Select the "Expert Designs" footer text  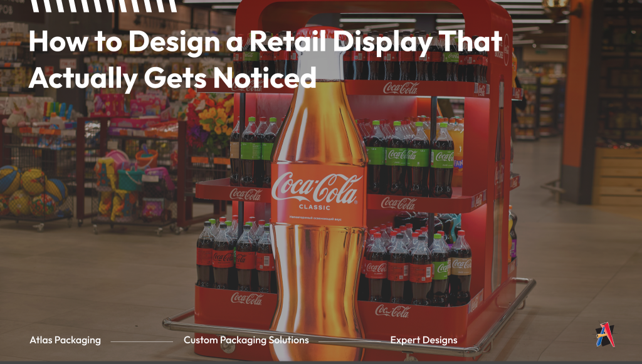click(424, 340)
